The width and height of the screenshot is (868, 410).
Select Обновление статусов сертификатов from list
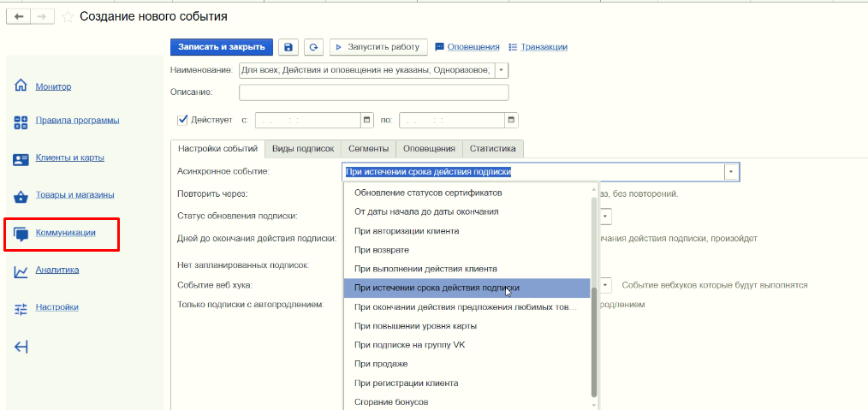tap(467, 193)
